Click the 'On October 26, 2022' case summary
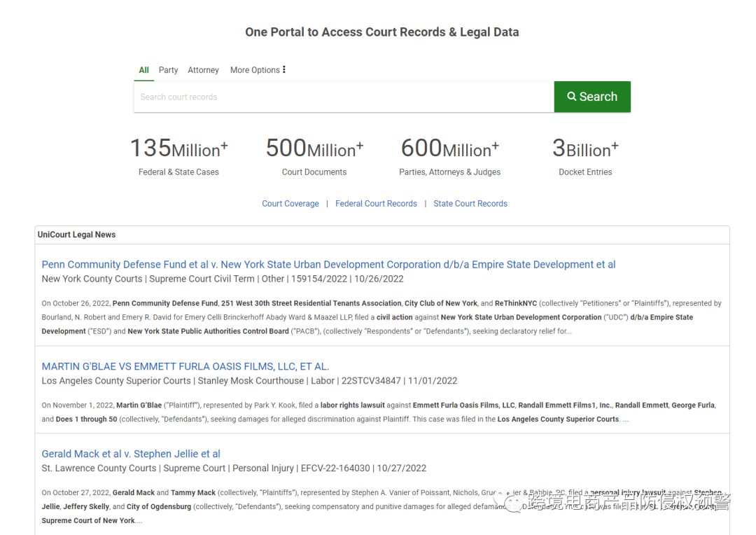The image size is (756, 535). [x=381, y=317]
